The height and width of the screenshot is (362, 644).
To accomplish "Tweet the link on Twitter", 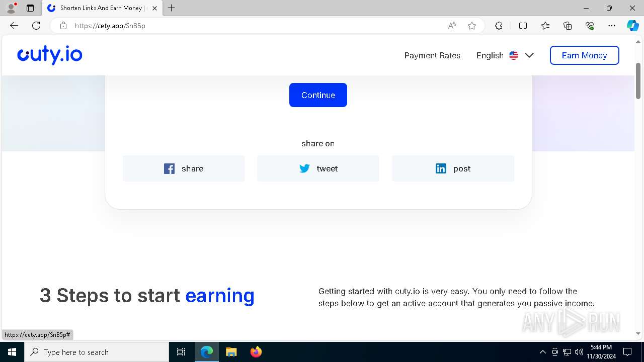I will pyautogui.click(x=318, y=168).
